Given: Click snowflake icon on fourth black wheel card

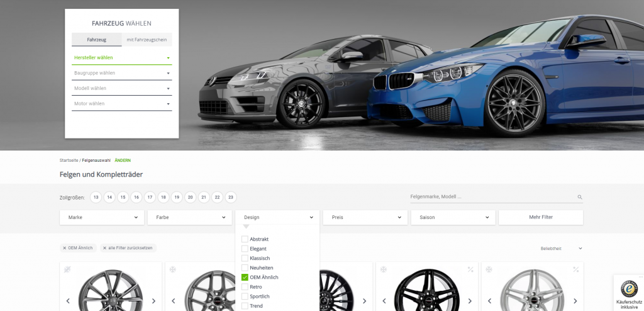Looking at the screenshot, I should (383, 269).
